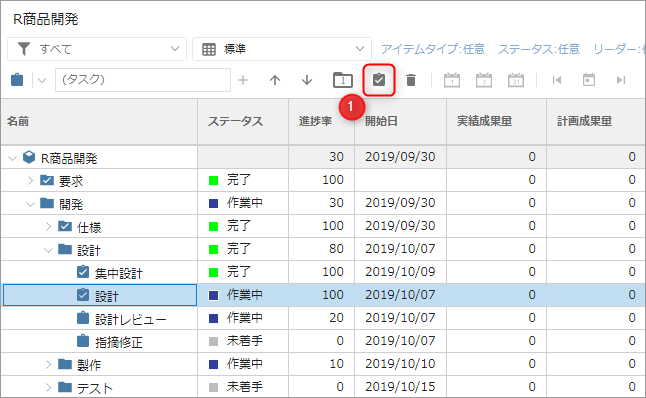This screenshot has height=398, width=646.
Task: Open the 標準 view dropdown
Action: click(x=282, y=49)
